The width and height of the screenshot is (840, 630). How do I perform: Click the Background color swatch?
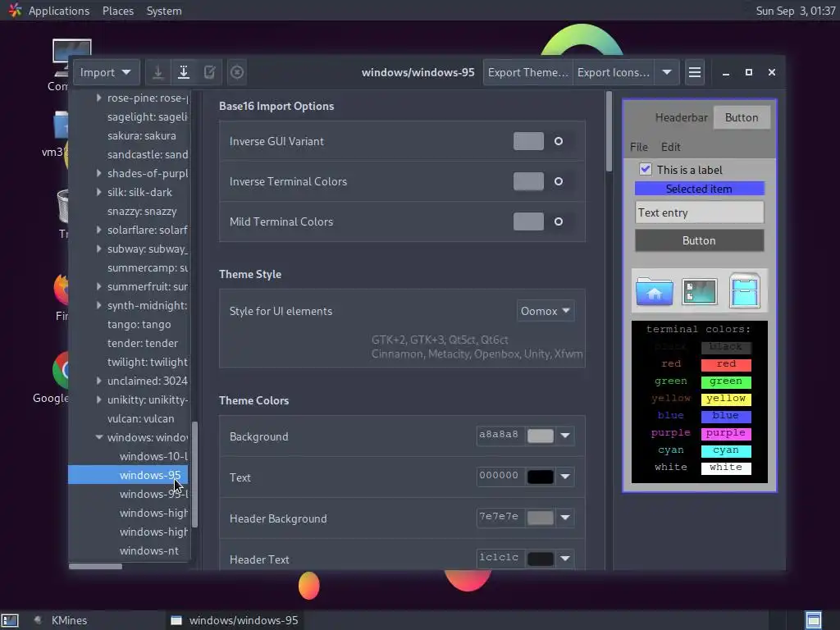tap(541, 436)
